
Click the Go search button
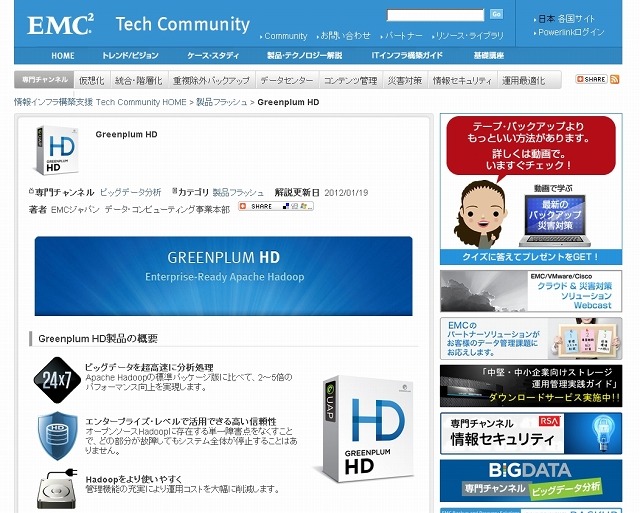(x=496, y=14)
